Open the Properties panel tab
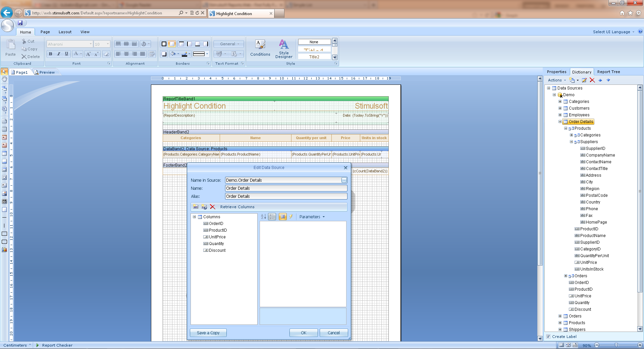 [556, 72]
